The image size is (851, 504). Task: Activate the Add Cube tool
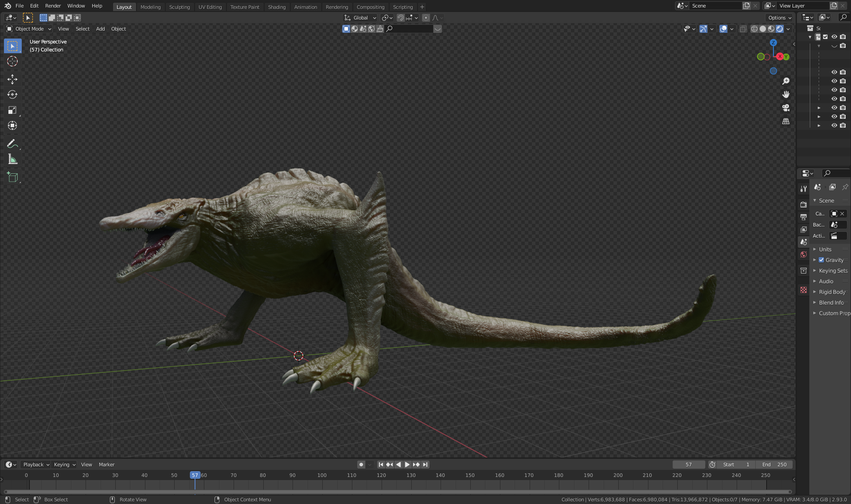[12, 177]
